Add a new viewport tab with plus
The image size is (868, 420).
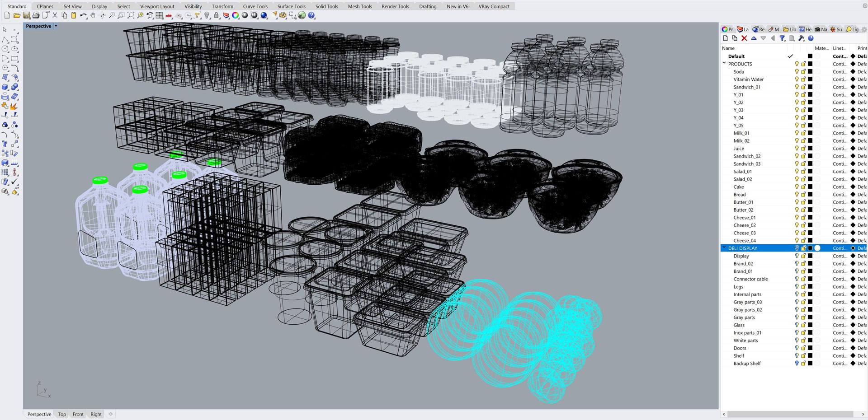click(111, 414)
